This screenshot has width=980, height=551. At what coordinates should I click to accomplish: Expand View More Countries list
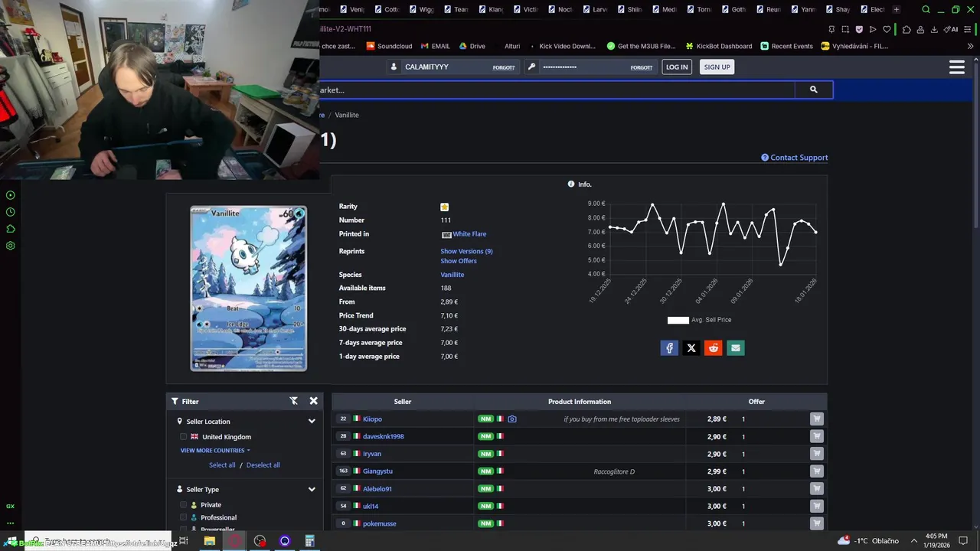pos(215,451)
